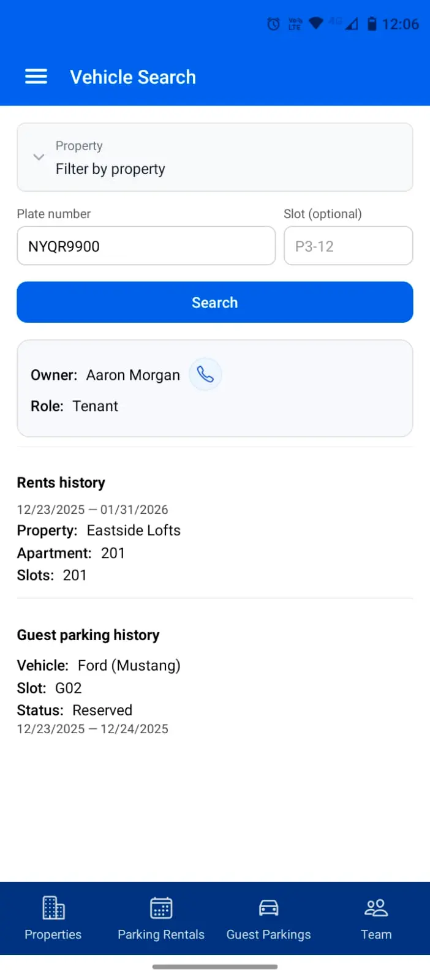
Task: Tap the Slot optional input field
Action: 348,246
